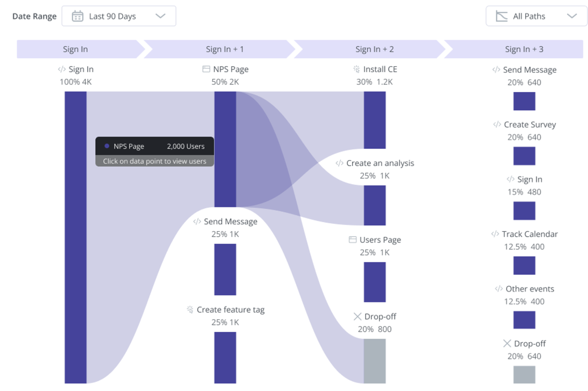The width and height of the screenshot is (588, 391).
Task: Click the code icon beside Create an analysis
Action: [x=339, y=163]
